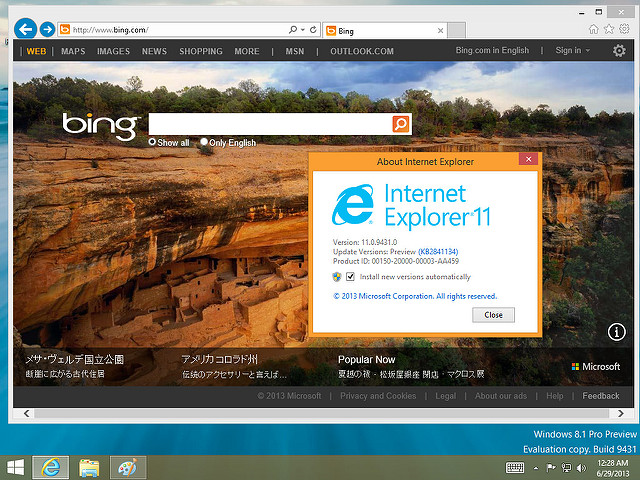Select the WEB navigation item
This screenshot has width=640, height=480.
tap(36, 51)
